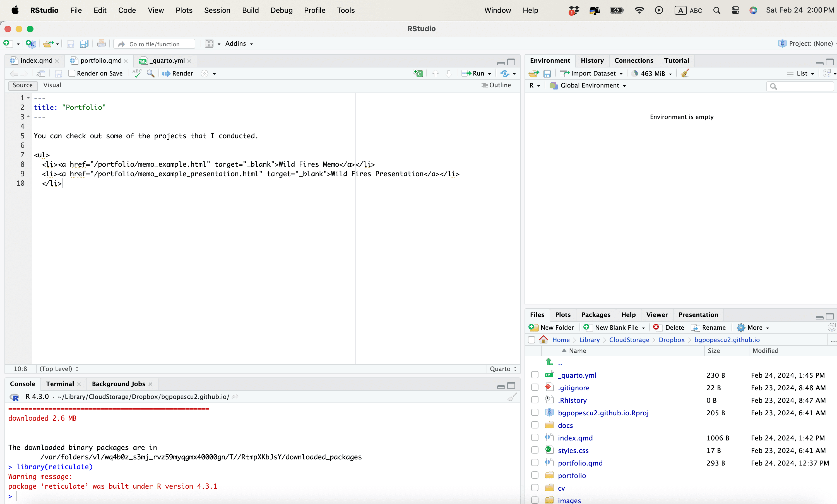This screenshot has height=504, width=837.
Task: Open the portfolio.qmd file link
Action: click(x=580, y=463)
